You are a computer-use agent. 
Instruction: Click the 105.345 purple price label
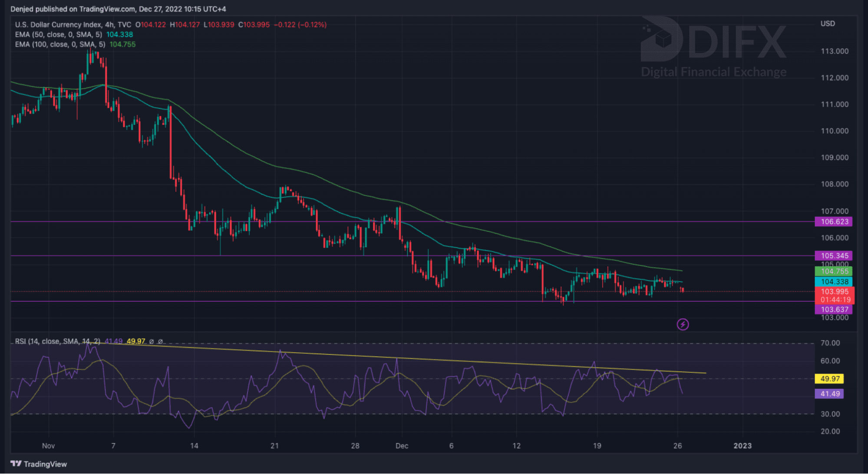pos(834,255)
